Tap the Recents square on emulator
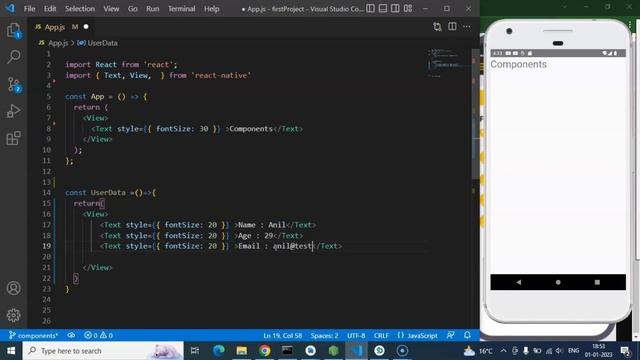 tap(597, 282)
